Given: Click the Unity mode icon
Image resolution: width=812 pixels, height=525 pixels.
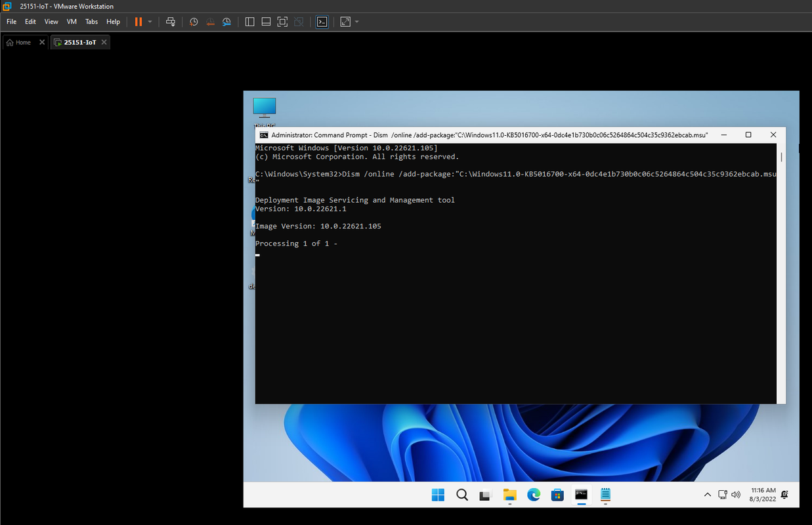Looking at the screenshot, I should click(x=299, y=22).
